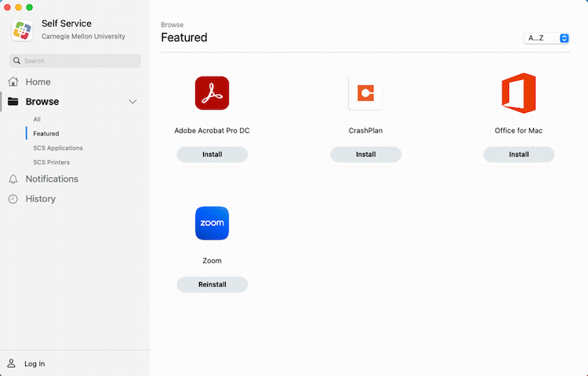Click Log In at bottom
The width and height of the screenshot is (588, 376).
[34, 363]
